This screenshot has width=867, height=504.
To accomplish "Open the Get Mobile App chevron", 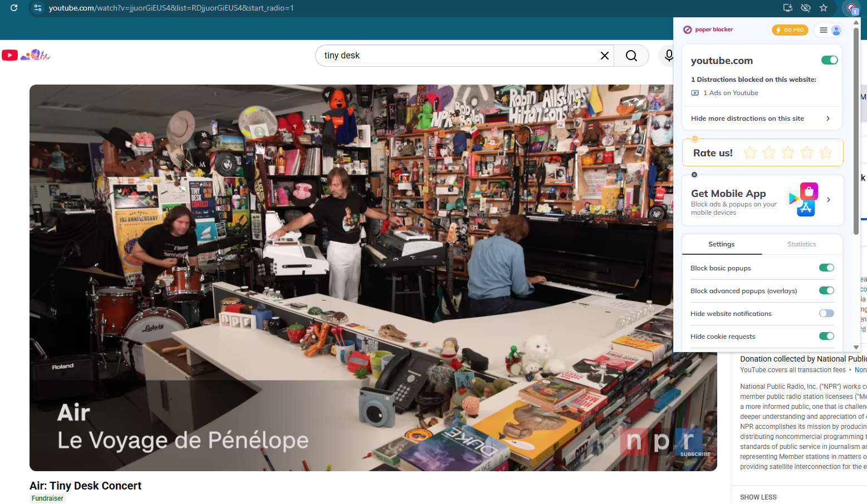I will pyautogui.click(x=828, y=200).
